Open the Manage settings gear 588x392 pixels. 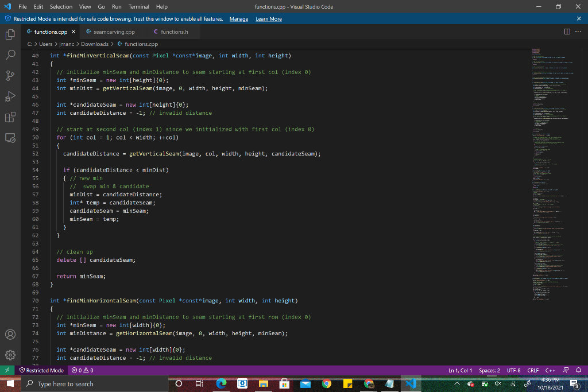click(9, 355)
